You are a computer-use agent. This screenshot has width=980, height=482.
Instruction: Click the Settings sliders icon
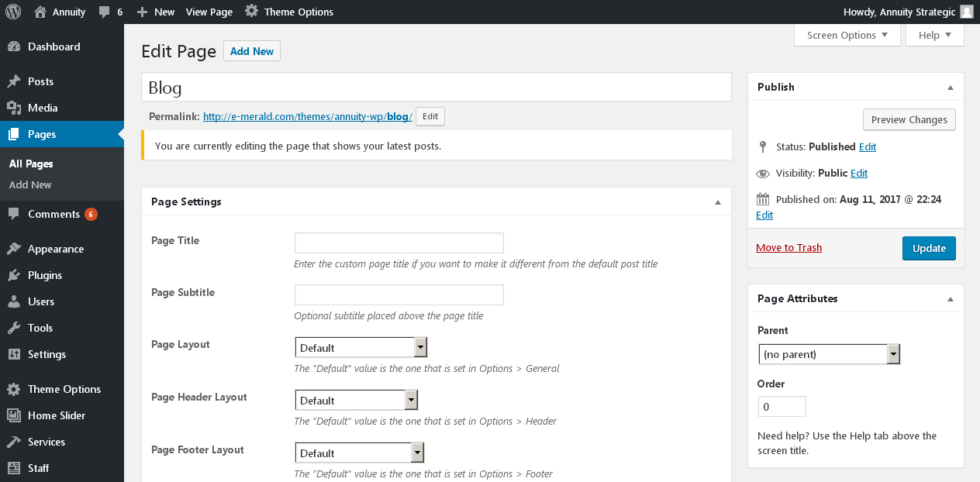[14, 354]
